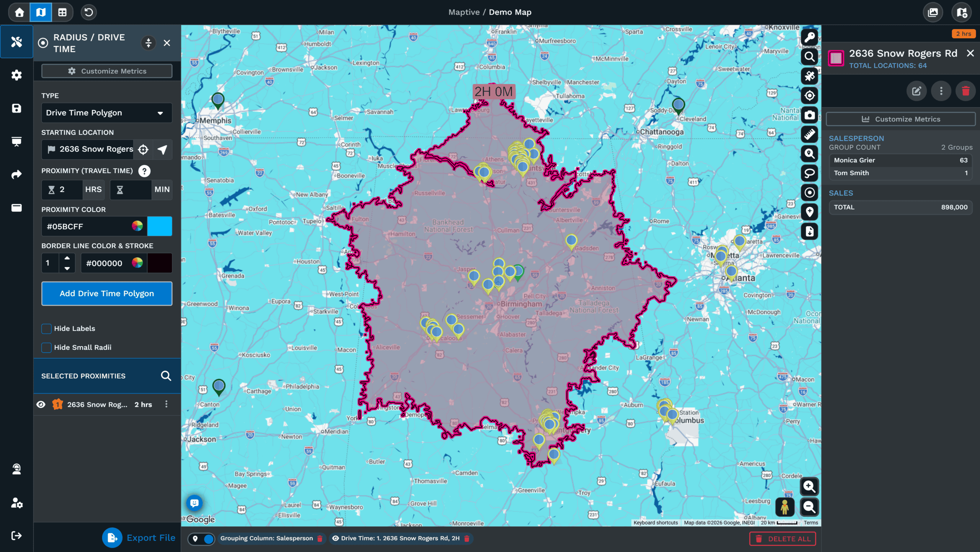This screenshot has height=552, width=980.
Task: Open the presentation mode sidebar icon
Action: [16, 141]
